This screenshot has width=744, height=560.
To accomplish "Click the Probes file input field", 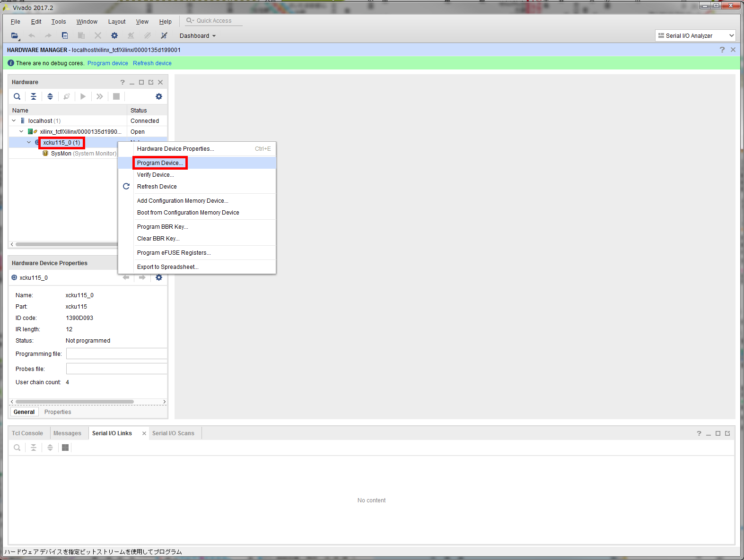I will [117, 369].
